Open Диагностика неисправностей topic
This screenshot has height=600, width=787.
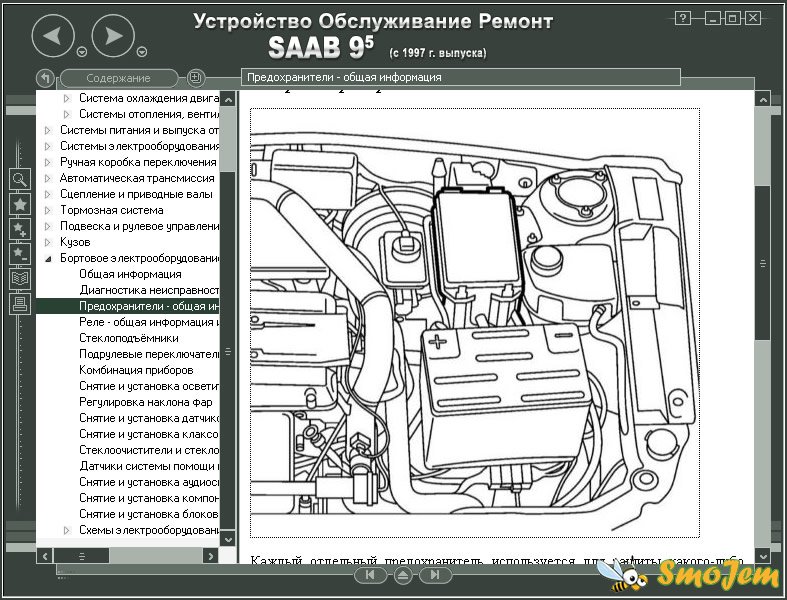[x=149, y=290]
